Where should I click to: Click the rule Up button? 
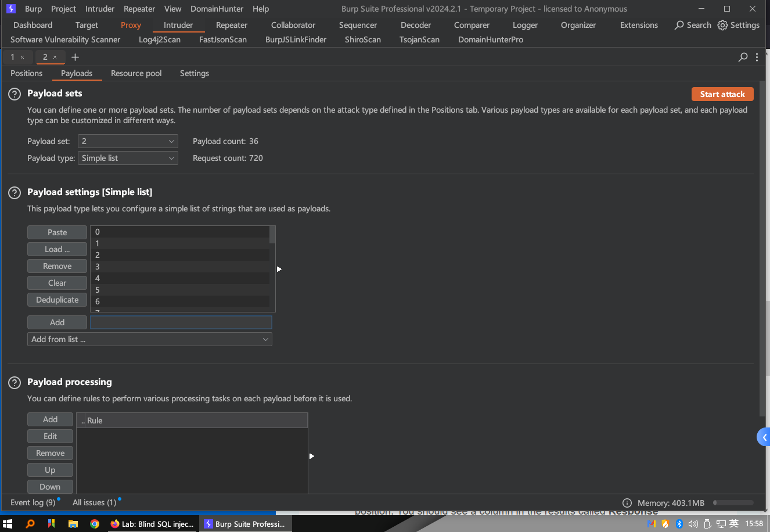50,470
